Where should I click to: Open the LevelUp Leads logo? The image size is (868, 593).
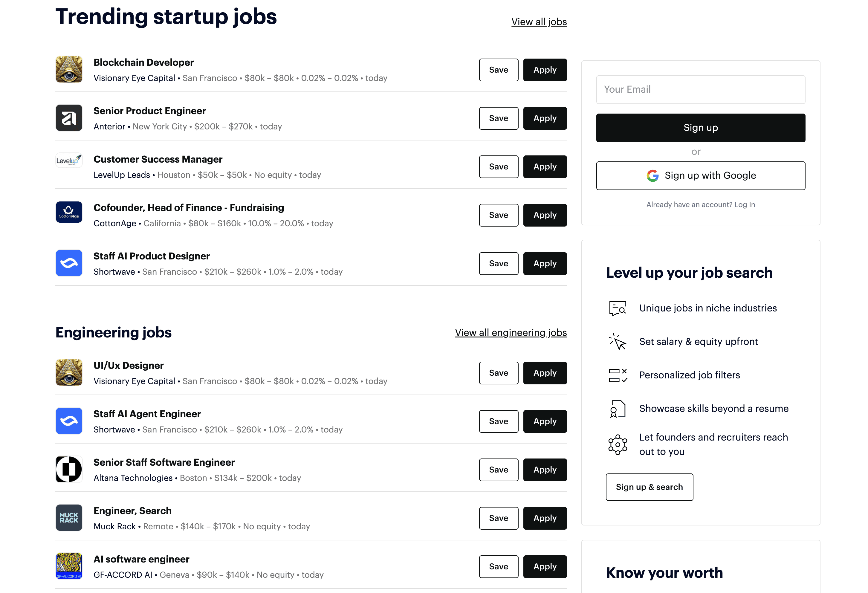pyautogui.click(x=69, y=161)
